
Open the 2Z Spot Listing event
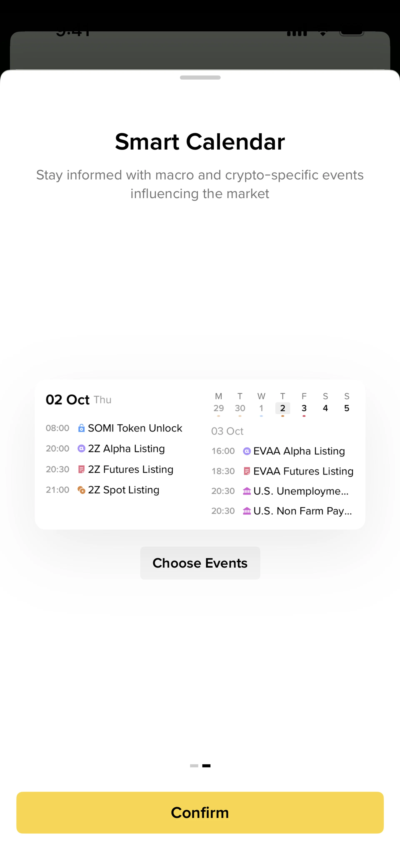tap(124, 490)
